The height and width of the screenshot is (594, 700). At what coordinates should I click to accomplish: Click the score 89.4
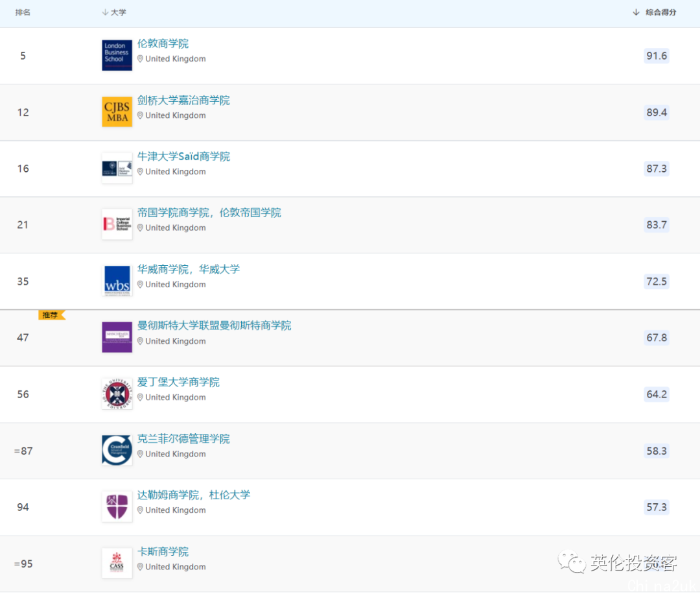point(656,113)
